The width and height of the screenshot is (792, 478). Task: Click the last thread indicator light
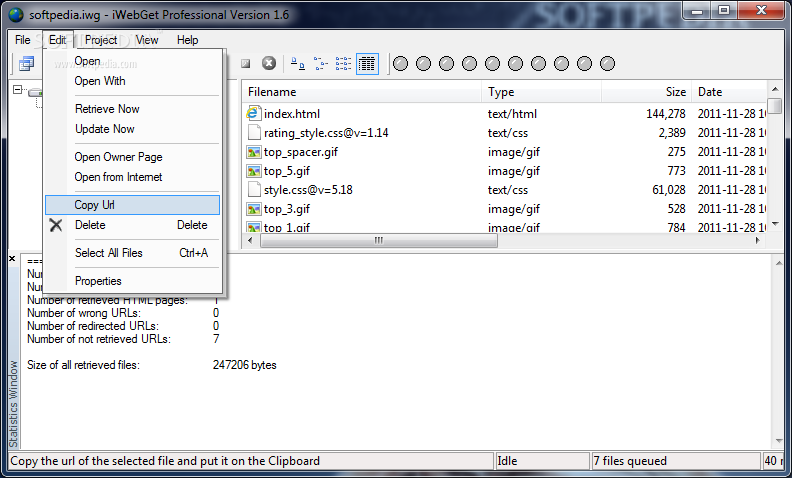607,64
